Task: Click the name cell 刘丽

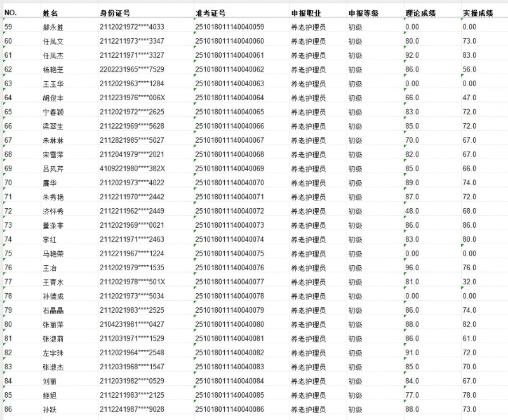Action: pos(50,381)
